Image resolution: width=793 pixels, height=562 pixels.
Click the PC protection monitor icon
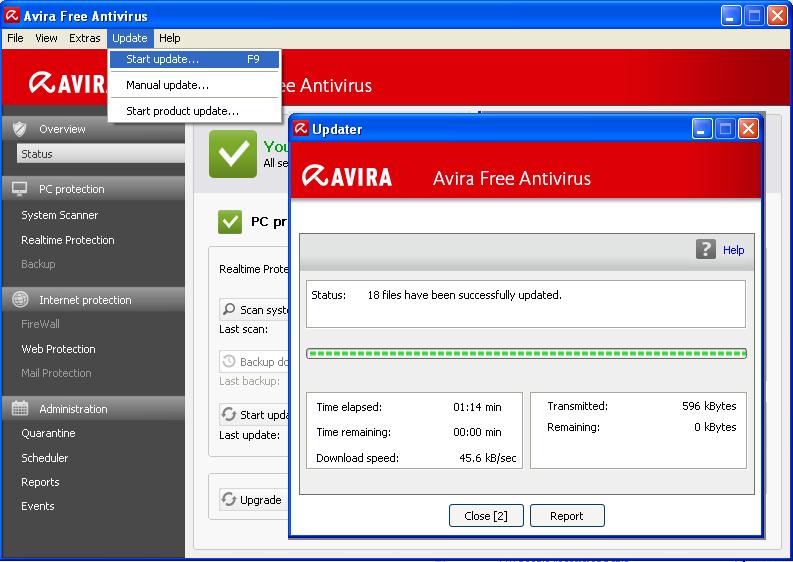pyautogui.click(x=19, y=189)
